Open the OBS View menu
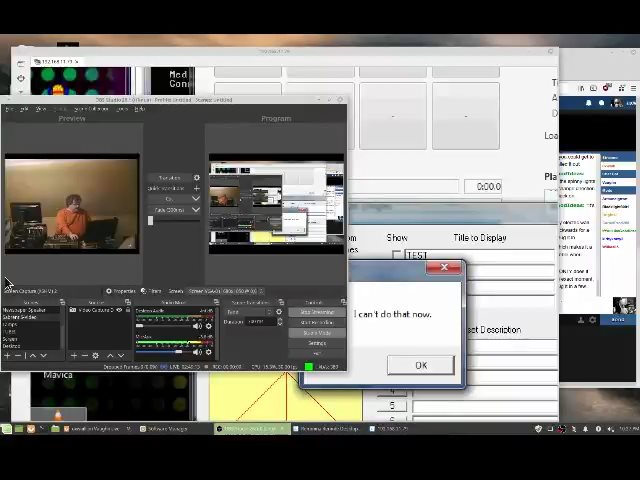Screen dimensions: 640x480 point(41,109)
